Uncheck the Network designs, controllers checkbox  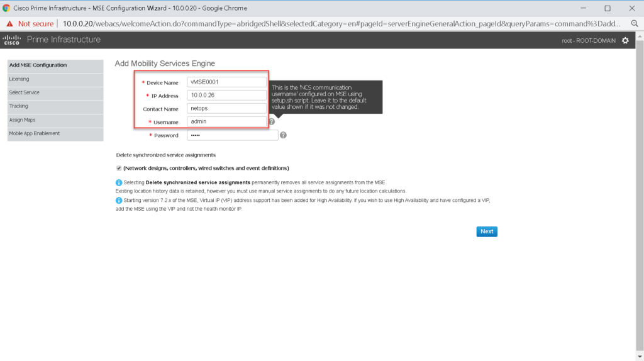point(119,168)
